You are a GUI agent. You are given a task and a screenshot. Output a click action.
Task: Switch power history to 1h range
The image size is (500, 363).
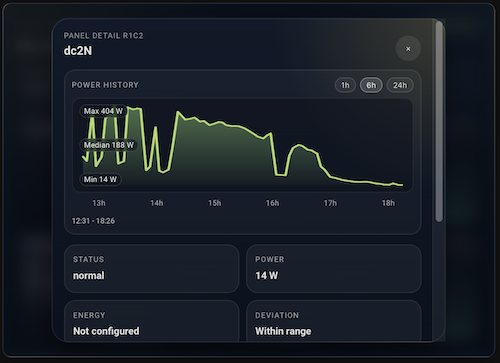point(345,85)
